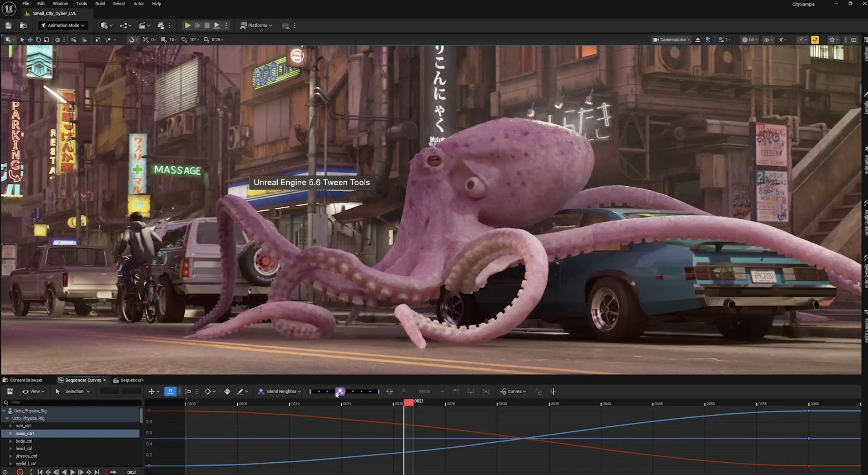
Task: Click the green Play in editor button
Action: [x=188, y=25]
